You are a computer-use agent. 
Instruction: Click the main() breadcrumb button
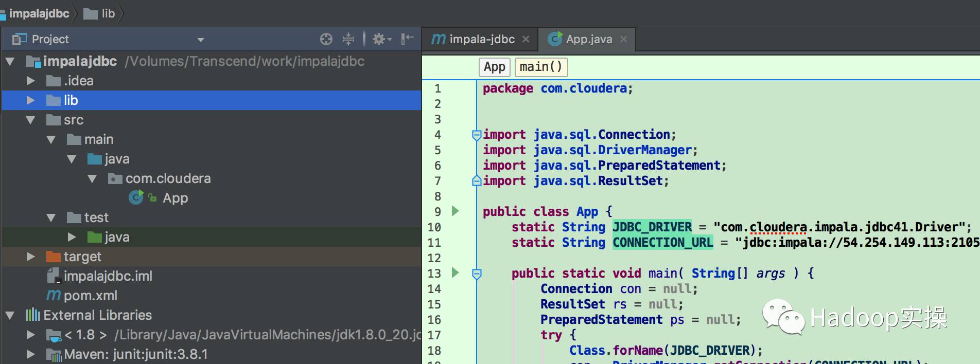click(540, 67)
